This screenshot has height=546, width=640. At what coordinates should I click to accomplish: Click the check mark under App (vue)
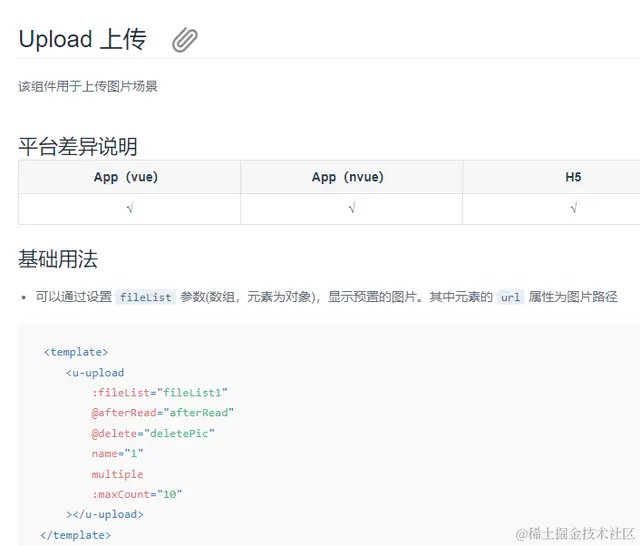[130, 208]
